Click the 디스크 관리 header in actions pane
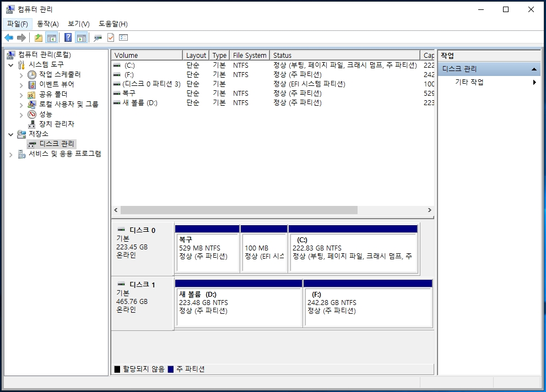546x392 pixels. click(489, 69)
